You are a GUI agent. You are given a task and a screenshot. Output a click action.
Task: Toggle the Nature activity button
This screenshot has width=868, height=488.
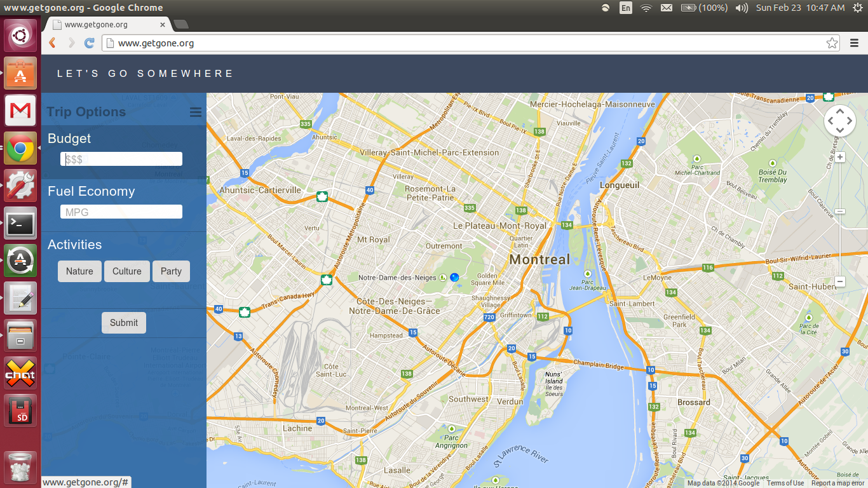coord(79,271)
